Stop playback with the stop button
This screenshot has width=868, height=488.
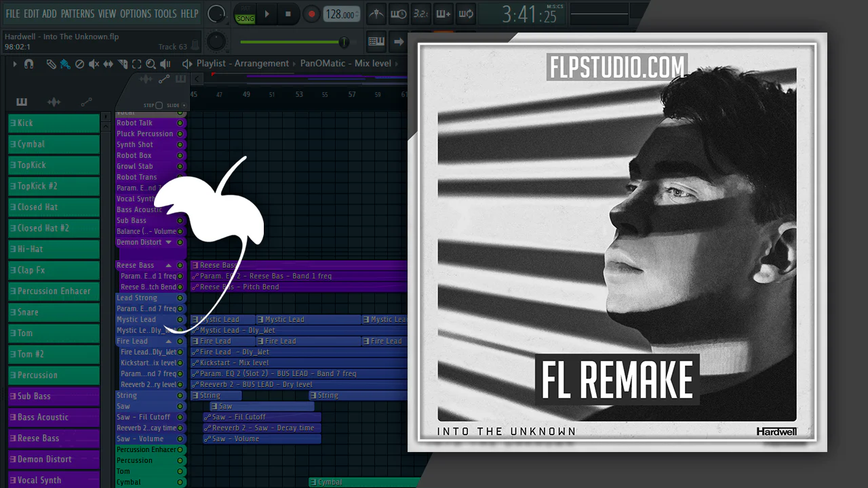coord(288,14)
